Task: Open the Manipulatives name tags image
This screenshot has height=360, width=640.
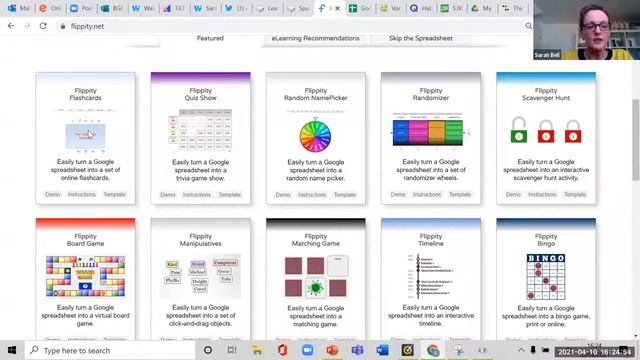Action: (x=200, y=276)
